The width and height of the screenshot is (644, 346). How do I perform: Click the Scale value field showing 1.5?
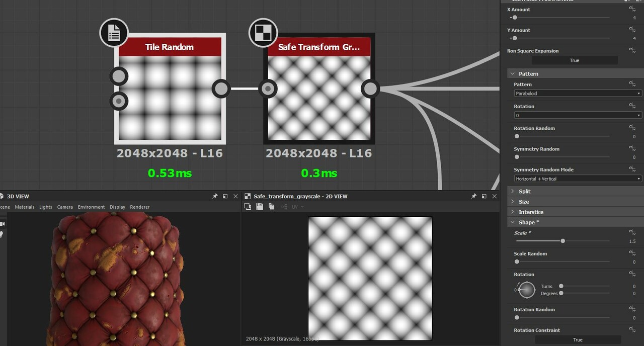click(632, 241)
